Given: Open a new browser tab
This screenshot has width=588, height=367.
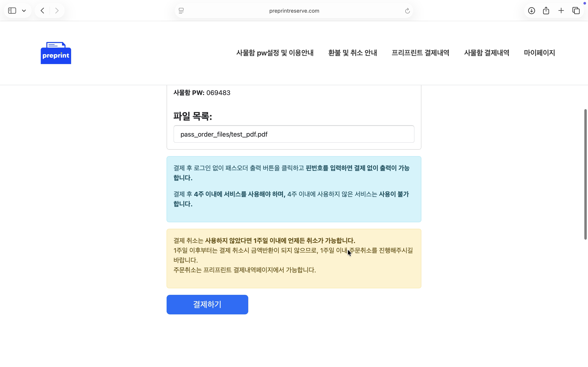Looking at the screenshot, I should pyautogui.click(x=561, y=10).
